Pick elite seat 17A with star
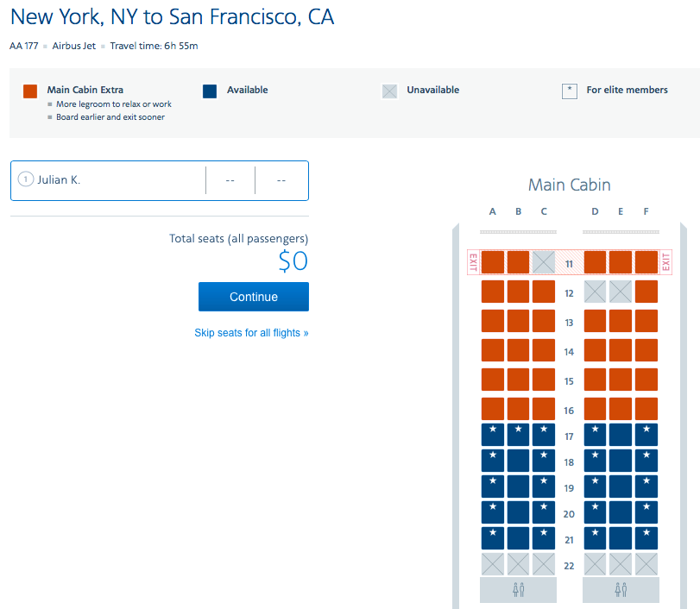Image resolution: width=700 pixels, height=609 pixels. (492, 435)
